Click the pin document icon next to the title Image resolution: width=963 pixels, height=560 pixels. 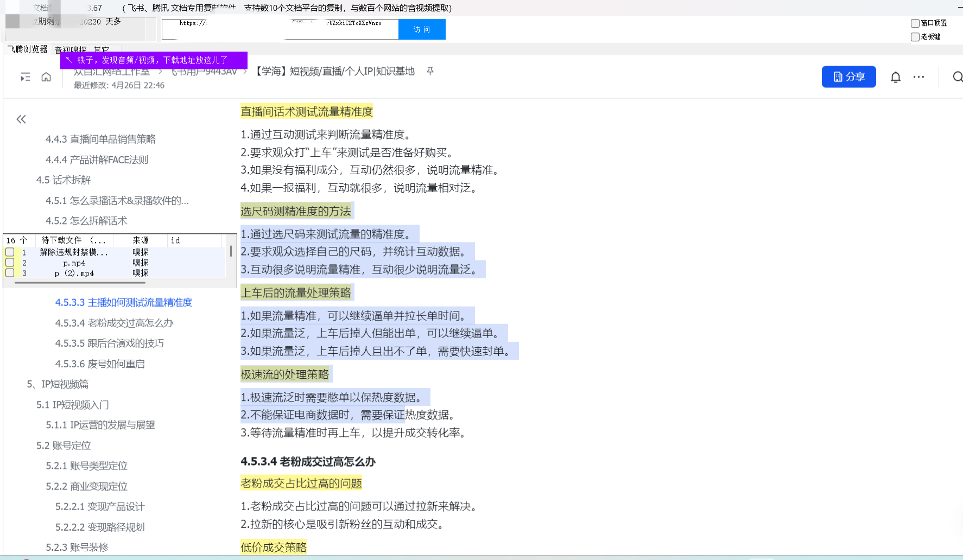coord(429,71)
